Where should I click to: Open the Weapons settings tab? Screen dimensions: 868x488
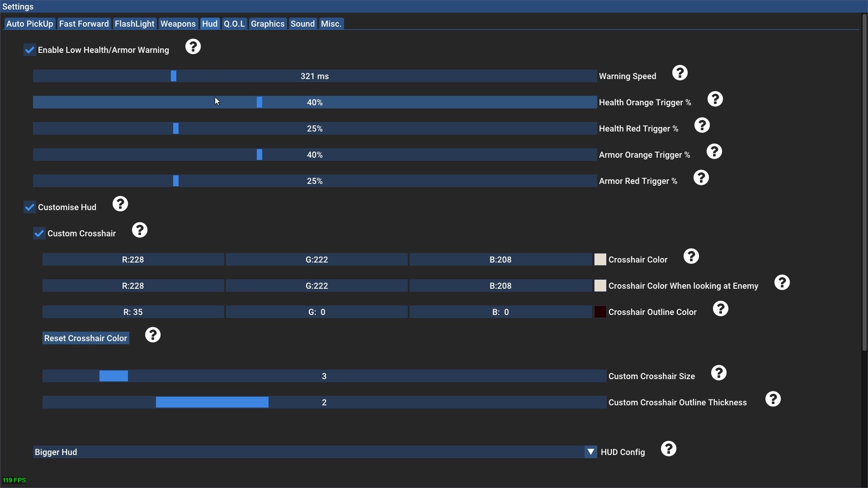178,24
